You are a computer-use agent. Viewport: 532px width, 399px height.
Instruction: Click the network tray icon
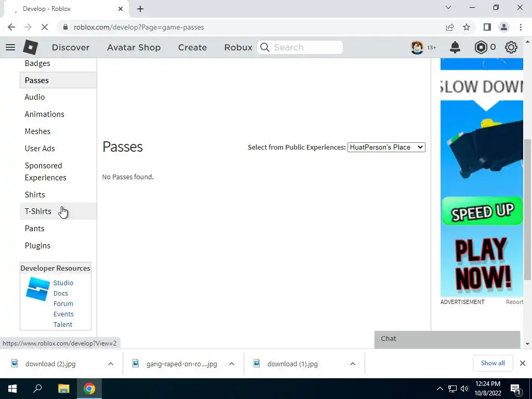(x=453, y=389)
